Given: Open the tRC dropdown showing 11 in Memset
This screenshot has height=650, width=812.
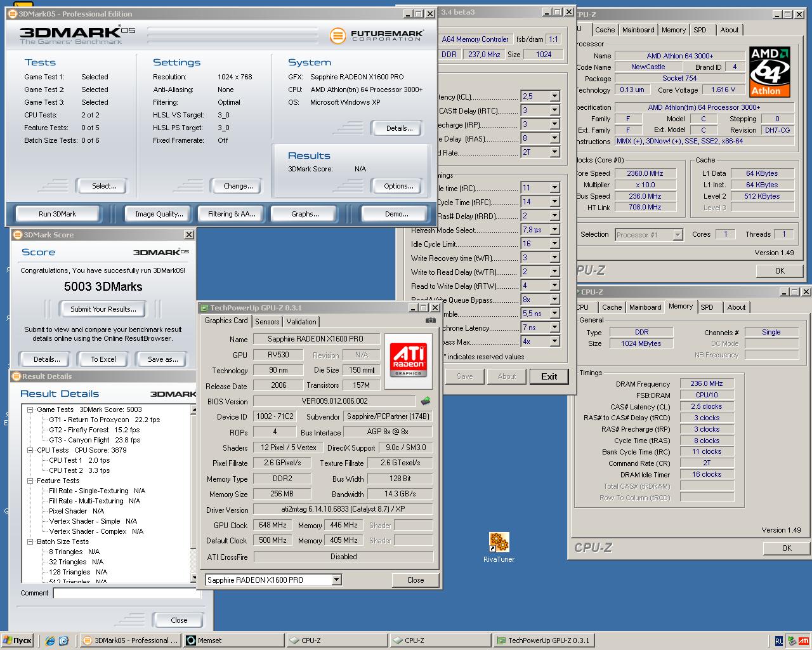Looking at the screenshot, I should 554,188.
